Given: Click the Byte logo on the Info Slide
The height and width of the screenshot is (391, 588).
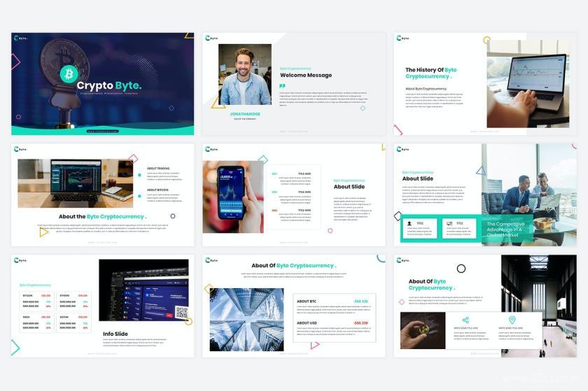Looking at the screenshot, I should pyautogui.click(x=20, y=260).
